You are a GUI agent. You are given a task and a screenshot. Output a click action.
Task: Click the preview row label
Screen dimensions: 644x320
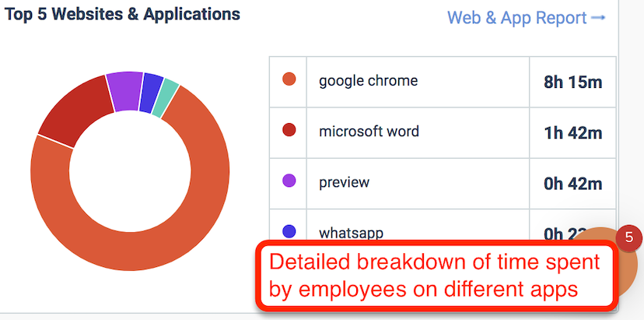coord(345,183)
